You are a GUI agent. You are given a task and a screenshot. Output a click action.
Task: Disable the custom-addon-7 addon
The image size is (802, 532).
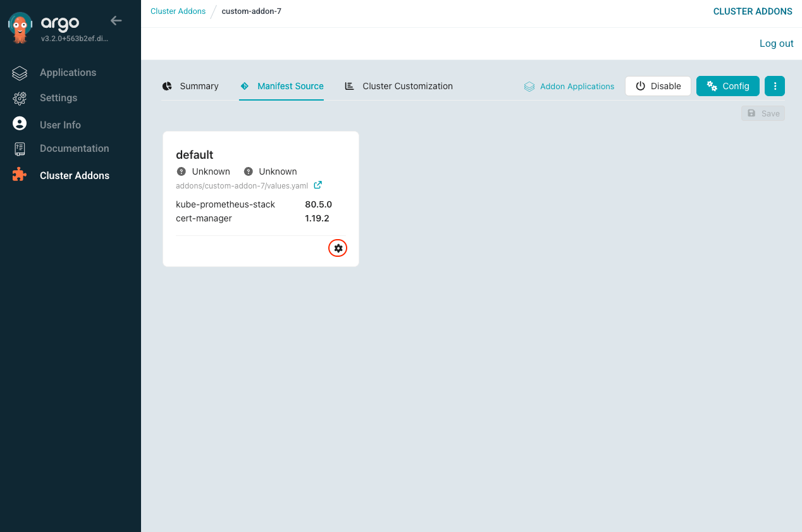pos(658,85)
